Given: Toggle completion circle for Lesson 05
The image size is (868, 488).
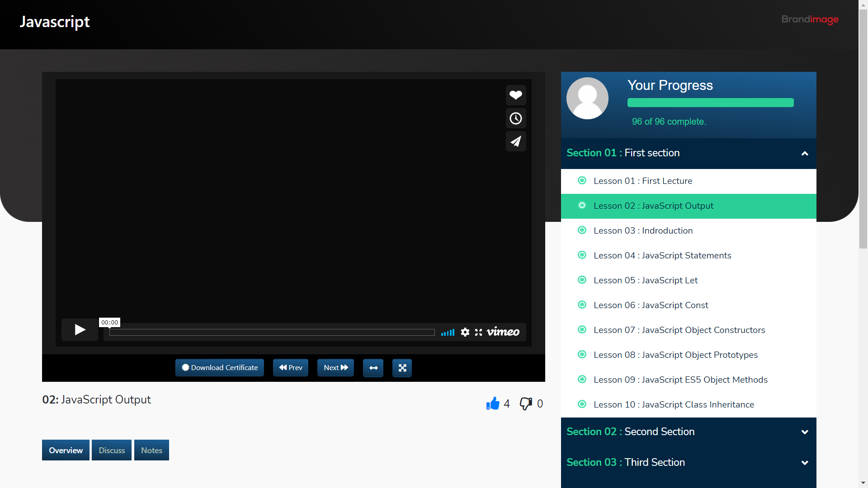Looking at the screenshot, I should coord(582,280).
